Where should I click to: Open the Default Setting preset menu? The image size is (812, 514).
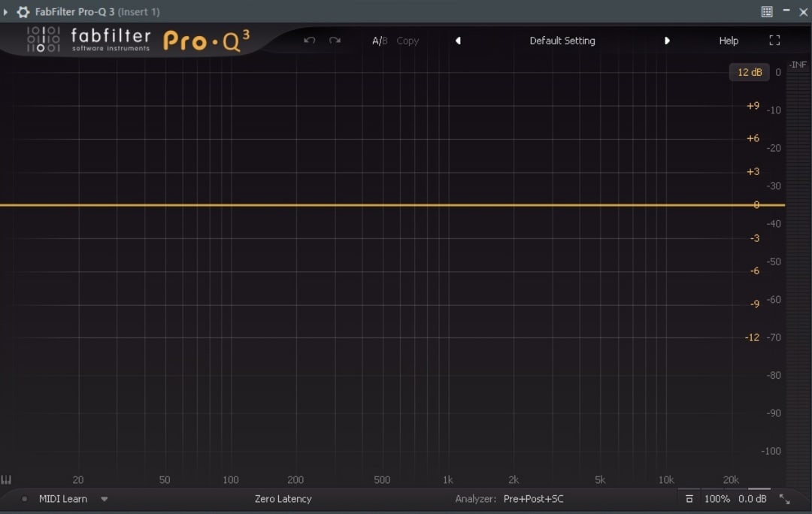(x=562, y=41)
